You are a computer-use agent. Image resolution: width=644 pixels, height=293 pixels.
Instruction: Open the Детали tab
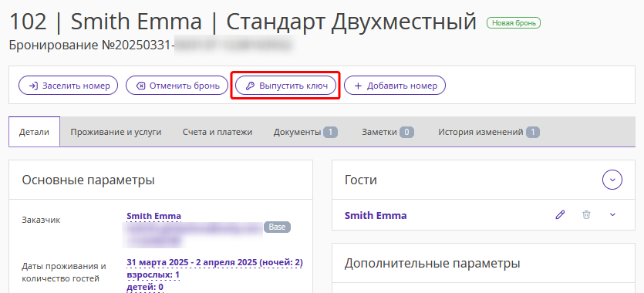coord(35,132)
